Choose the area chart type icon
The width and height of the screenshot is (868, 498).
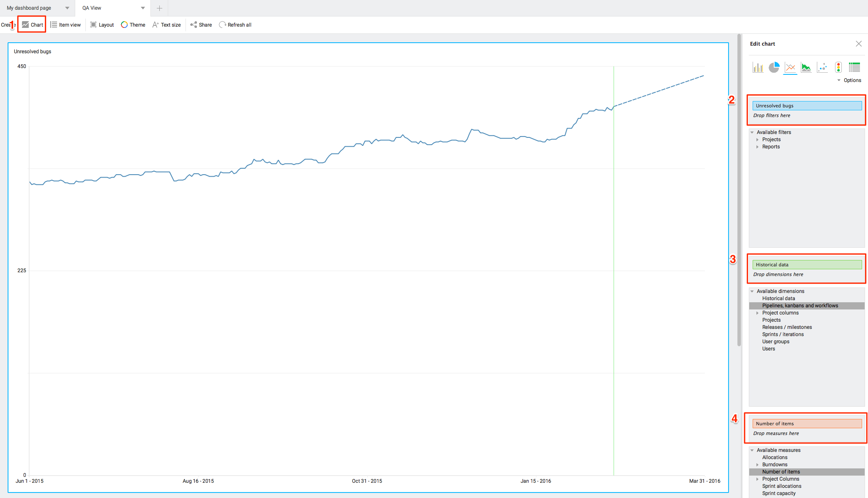click(x=806, y=68)
